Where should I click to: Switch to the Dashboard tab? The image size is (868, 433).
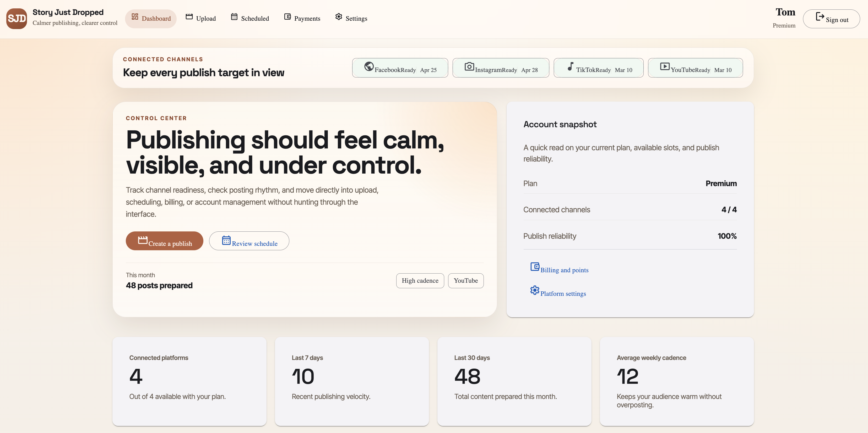[151, 19]
